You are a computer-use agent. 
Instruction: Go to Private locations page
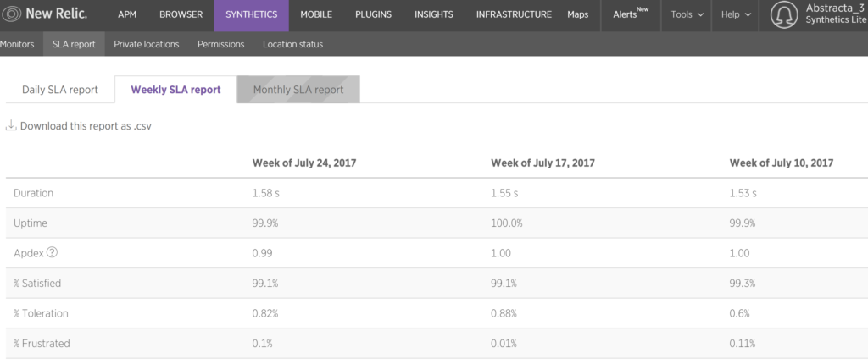(146, 44)
